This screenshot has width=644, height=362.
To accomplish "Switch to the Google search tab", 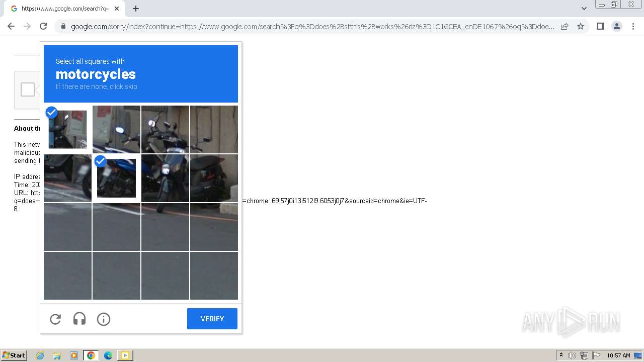I will 64,9.
